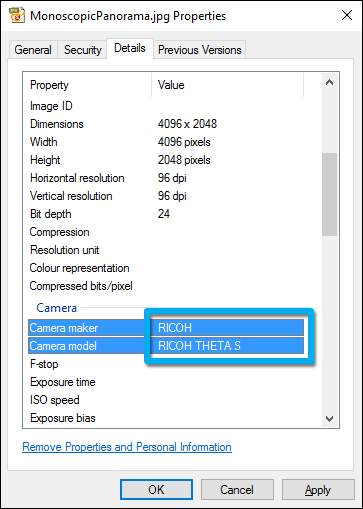The height and width of the screenshot is (509, 363).
Task: Select the ISO speed property row
Action: tap(166, 400)
